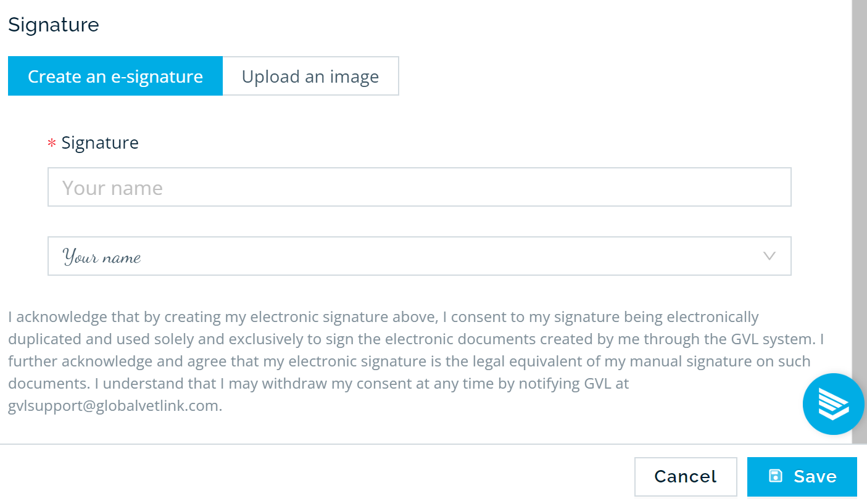Expand the signature font chevron arrow
The width and height of the screenshot is (867, 504).
tap(769, 256)
